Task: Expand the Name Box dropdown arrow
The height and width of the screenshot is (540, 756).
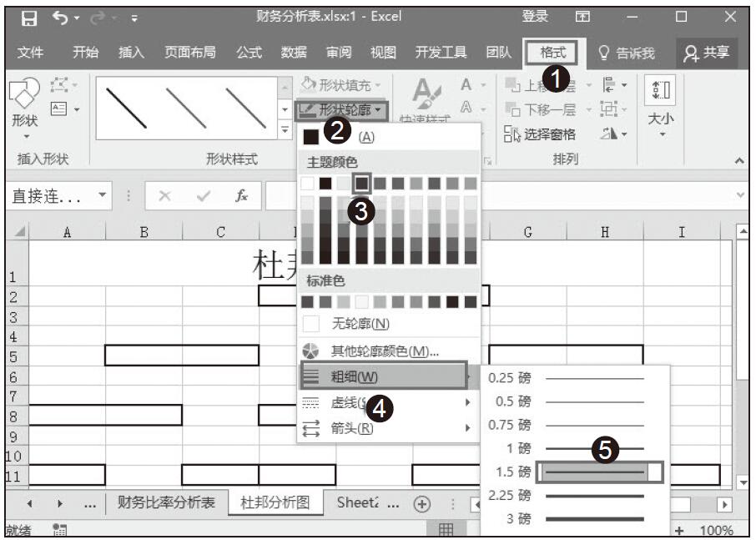Action: point(102,195)
